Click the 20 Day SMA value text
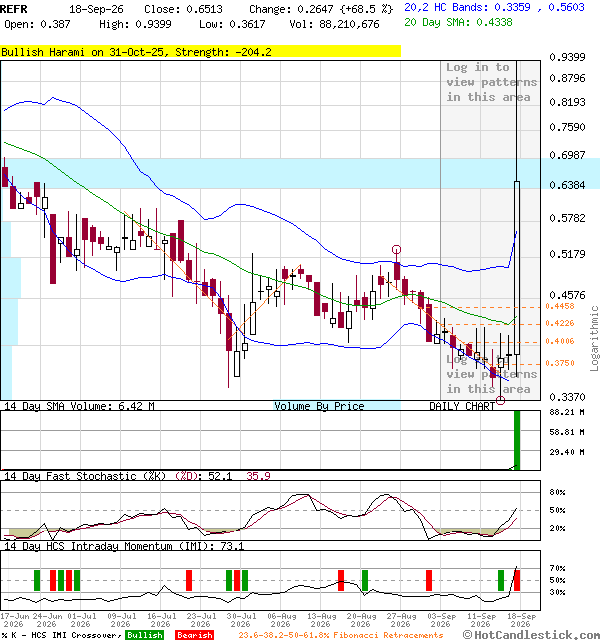Image resolution: width=600 pixels, height=640 pixels. point(458,22)
